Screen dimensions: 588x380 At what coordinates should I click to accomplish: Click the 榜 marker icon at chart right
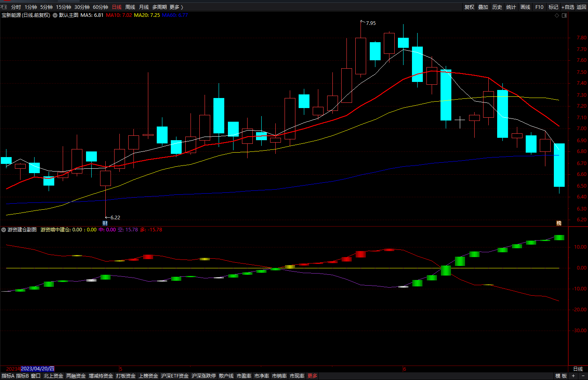(559, 223)
